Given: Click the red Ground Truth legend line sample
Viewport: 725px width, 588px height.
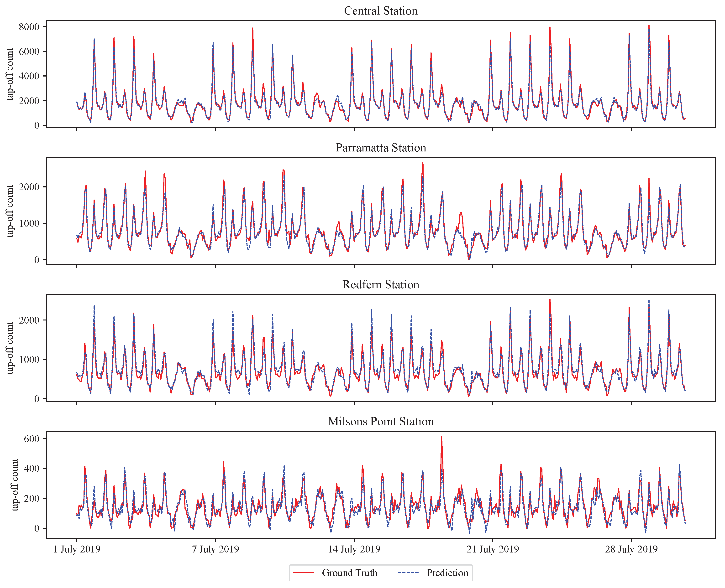Looking at the screenshot, I should coord(304,573).
